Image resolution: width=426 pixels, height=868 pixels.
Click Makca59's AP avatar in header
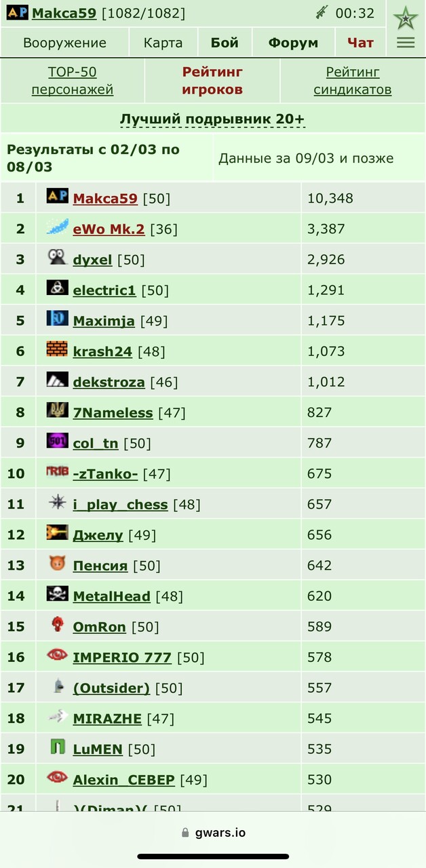coord(18,12)
